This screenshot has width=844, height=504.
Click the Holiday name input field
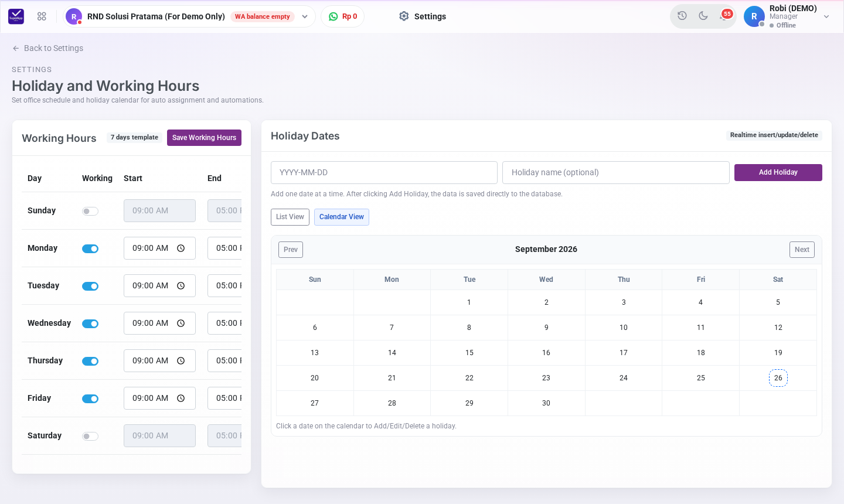pyautogui.click(x=616, y=173)
